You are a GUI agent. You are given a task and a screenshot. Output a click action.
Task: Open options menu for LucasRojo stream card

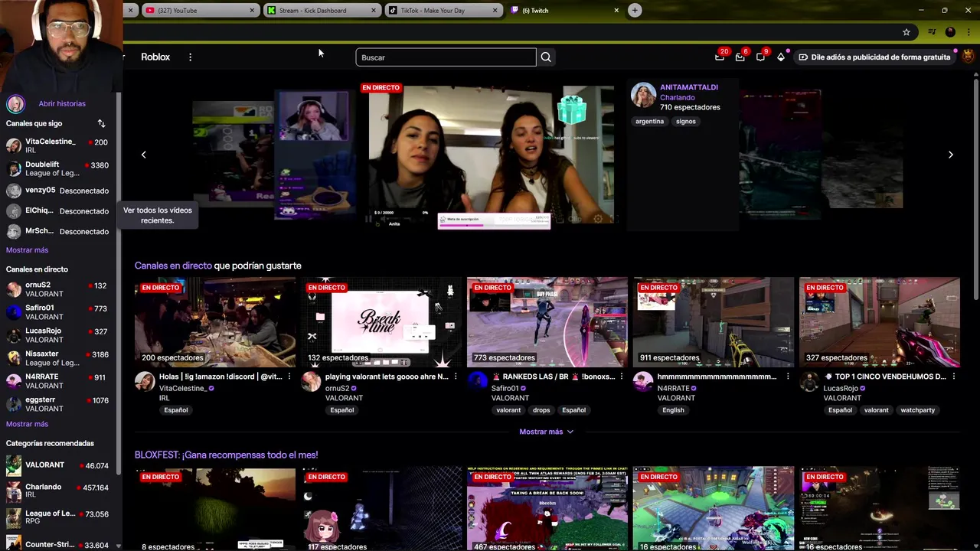(x=953, y=377)
